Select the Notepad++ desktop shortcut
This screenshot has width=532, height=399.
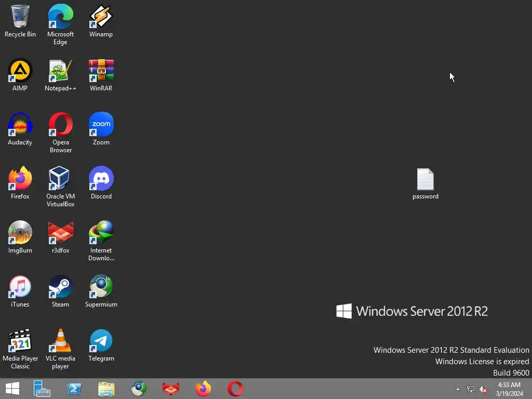pos(60,75)
